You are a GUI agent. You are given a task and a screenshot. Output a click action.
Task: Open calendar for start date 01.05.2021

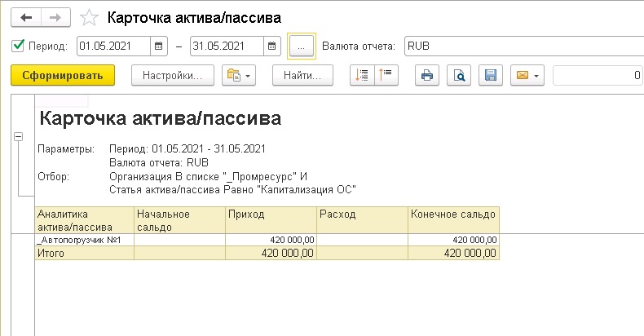pyautogui.click(x=158, y=46)
